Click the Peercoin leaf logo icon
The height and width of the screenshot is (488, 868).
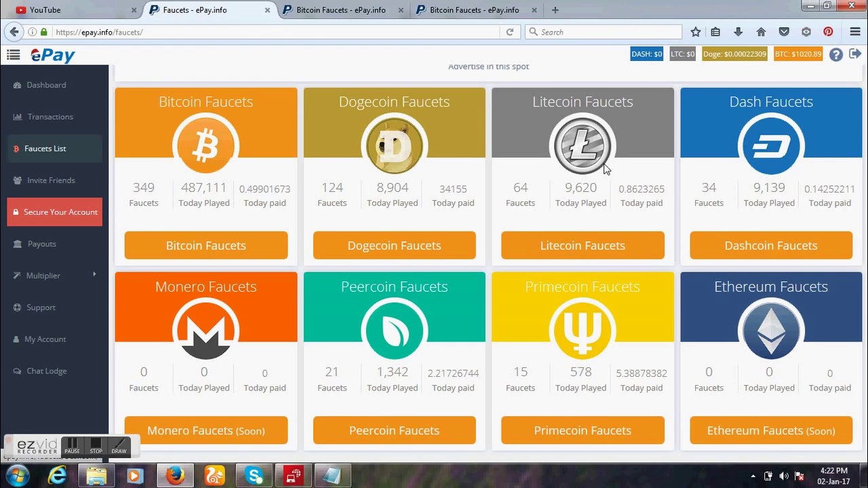point(394,331)
